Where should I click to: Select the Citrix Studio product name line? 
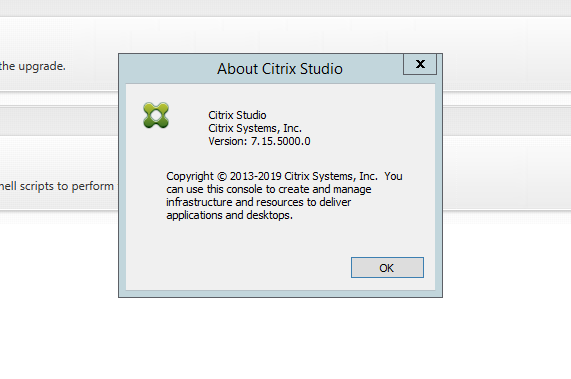coord(237,115)
